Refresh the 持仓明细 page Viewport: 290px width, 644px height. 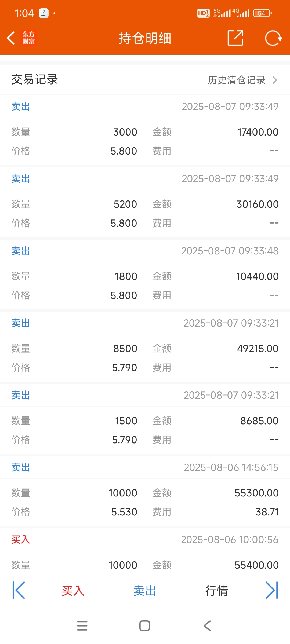tap(273, 38)
